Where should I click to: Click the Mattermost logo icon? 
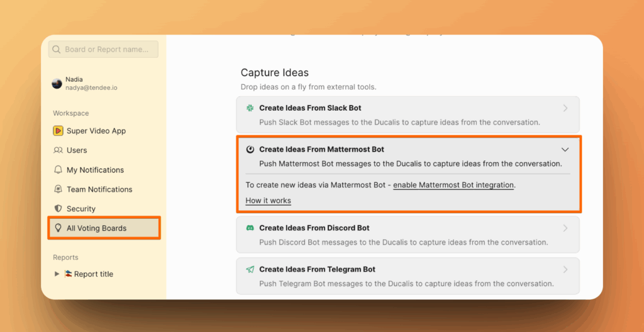tap(250, 150)
